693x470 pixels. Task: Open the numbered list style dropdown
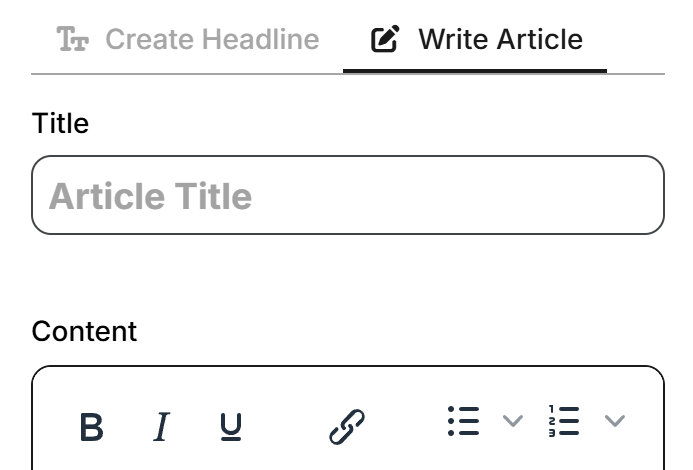[x=615, y=421]
